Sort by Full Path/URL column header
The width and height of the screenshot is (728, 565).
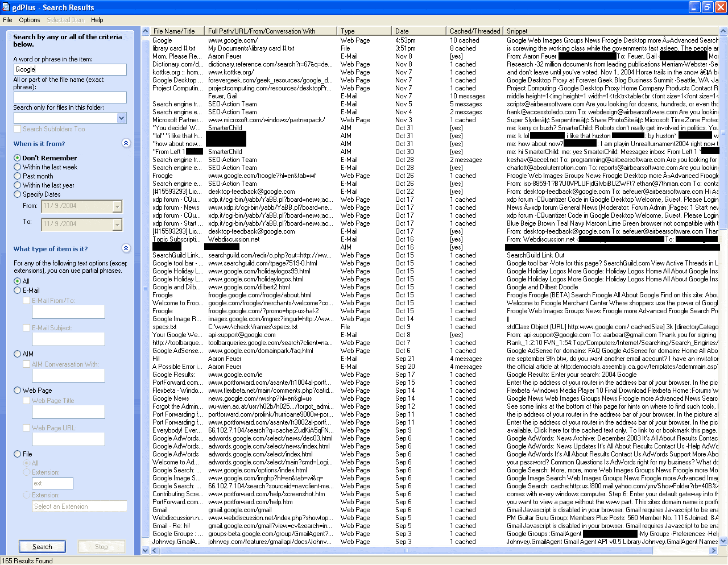point(271,31)
